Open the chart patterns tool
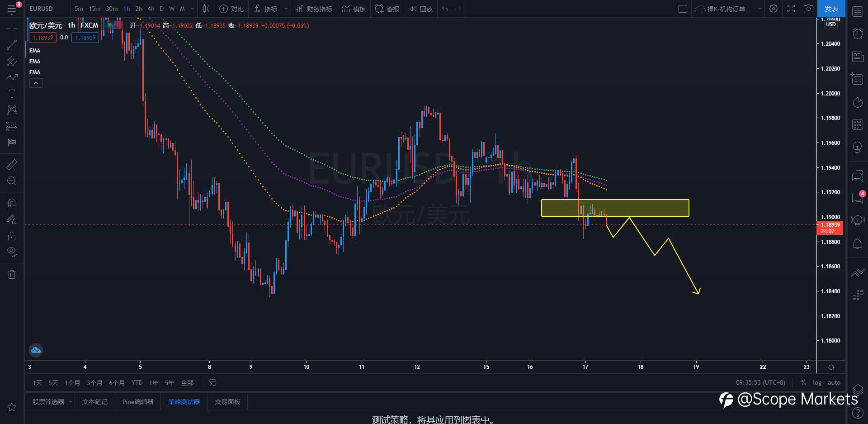868x424 pixels. [12, 110]
